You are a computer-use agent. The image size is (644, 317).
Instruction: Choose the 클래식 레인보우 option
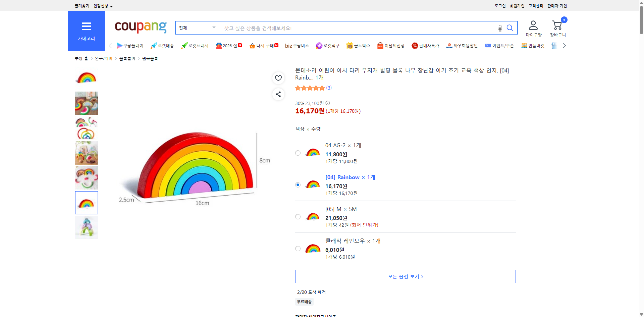(x=298, y=249)
